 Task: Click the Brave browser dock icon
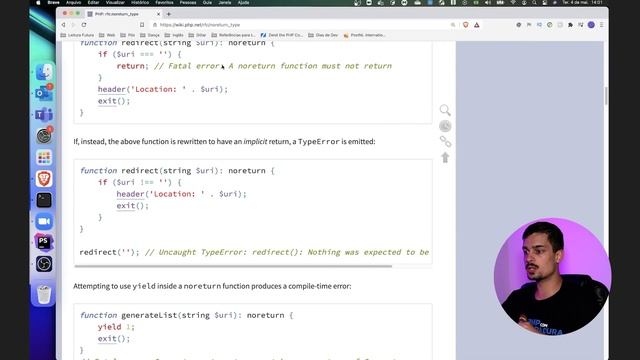click(44, 178)
